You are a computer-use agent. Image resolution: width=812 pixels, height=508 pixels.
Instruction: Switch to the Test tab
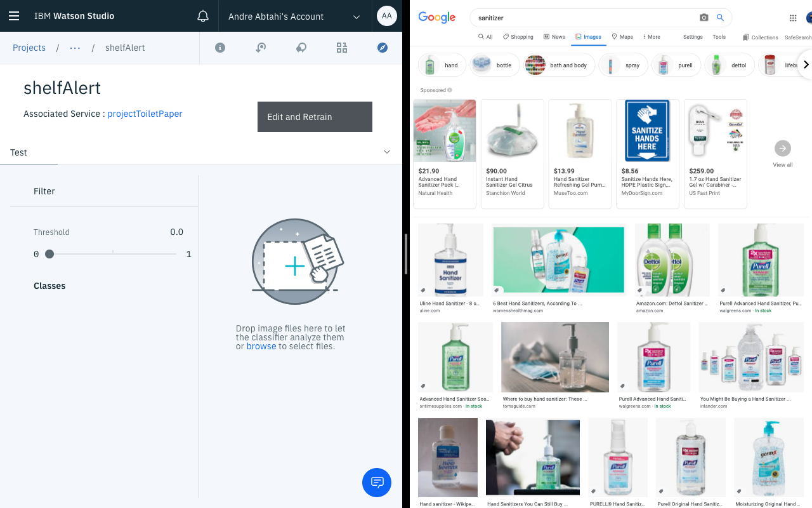[x=19, y=152]
